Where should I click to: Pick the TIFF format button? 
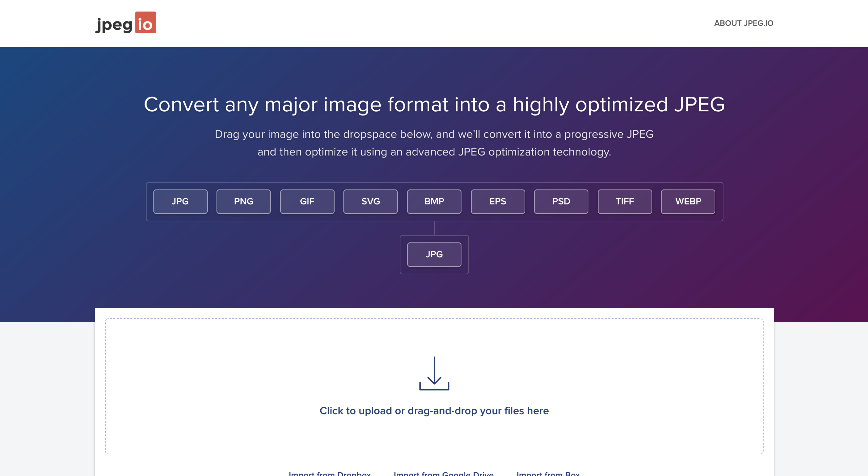[624, 201]
